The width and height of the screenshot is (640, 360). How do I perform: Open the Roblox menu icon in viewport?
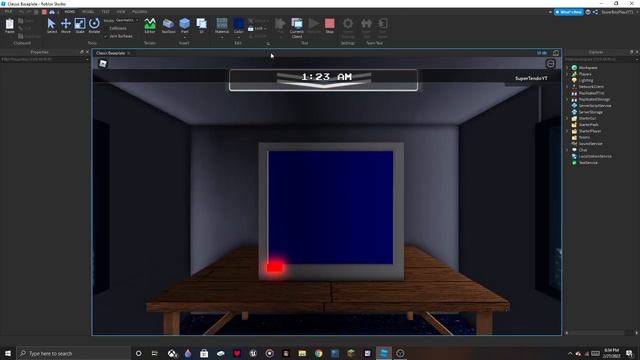tap(103, 63)
